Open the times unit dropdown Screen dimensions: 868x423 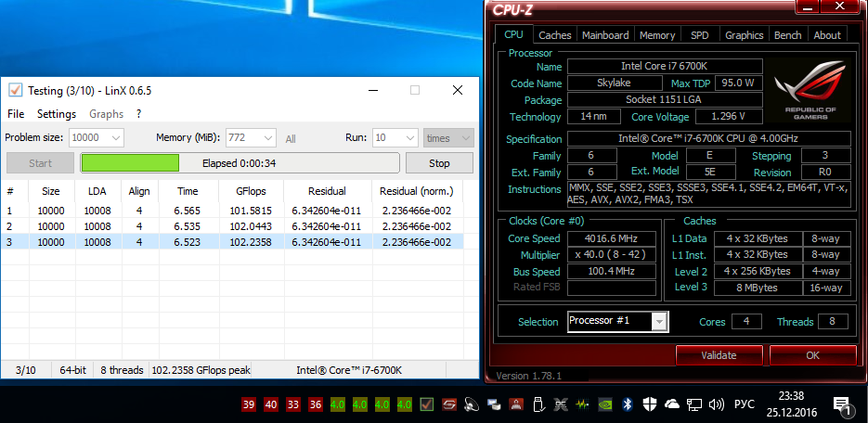click(x=448, y=137)
